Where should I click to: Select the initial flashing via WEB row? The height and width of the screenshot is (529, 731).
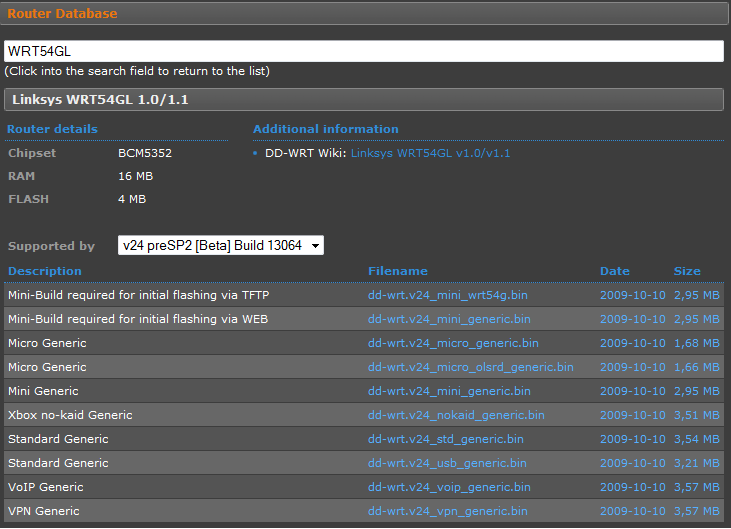(137, 319)
